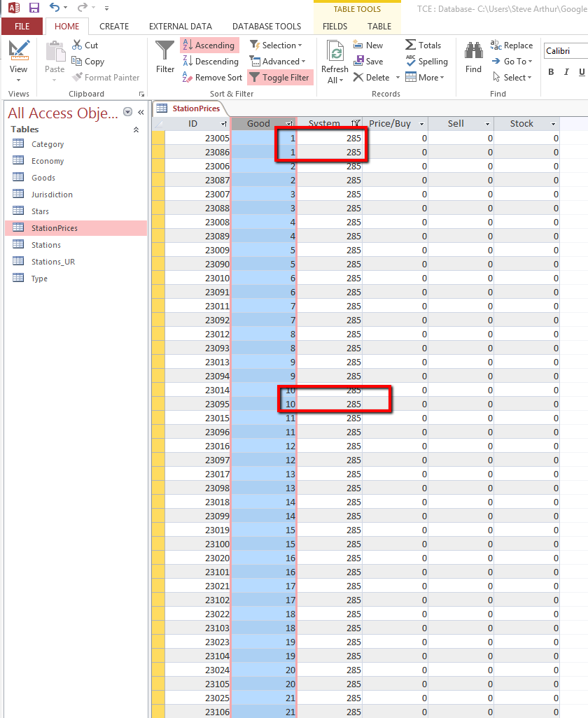
Task: Click the Find binoculars icon
Action: click(x=473, y=50)
